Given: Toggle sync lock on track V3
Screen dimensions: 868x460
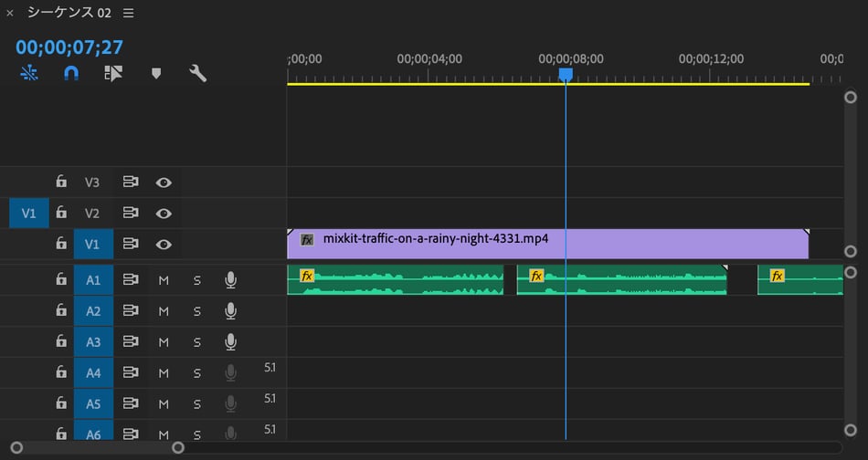Looking at the screenshot, I should (x=131, y=183).
